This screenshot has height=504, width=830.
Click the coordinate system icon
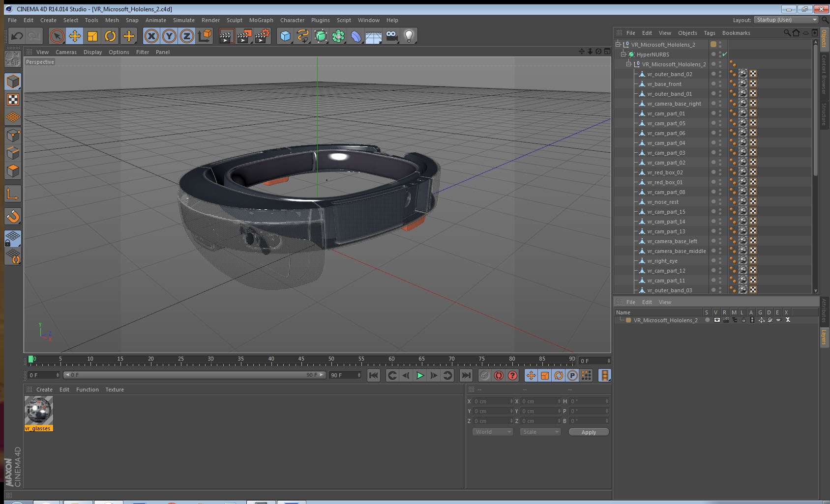coord(205,36)
